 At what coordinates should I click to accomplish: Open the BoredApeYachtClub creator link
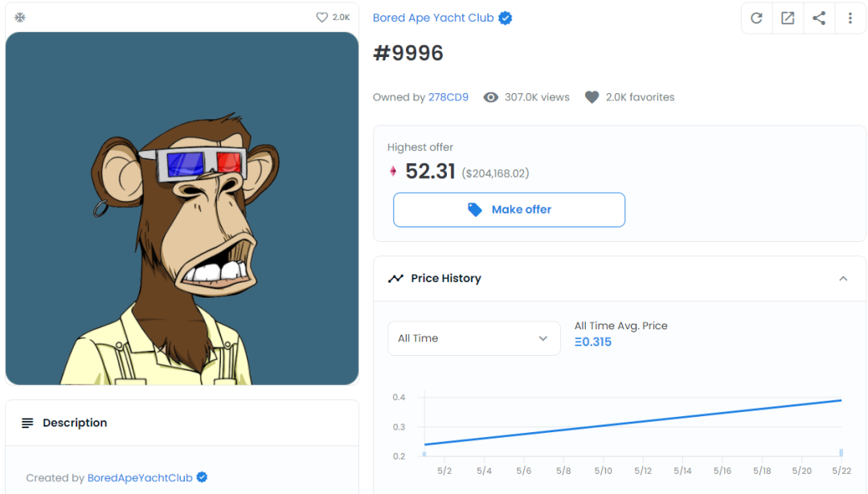pos(140,478)
